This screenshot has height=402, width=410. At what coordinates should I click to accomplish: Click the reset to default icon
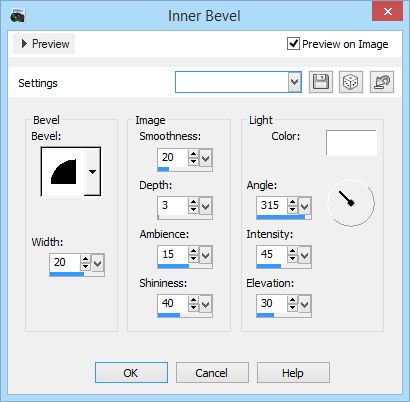382,82
